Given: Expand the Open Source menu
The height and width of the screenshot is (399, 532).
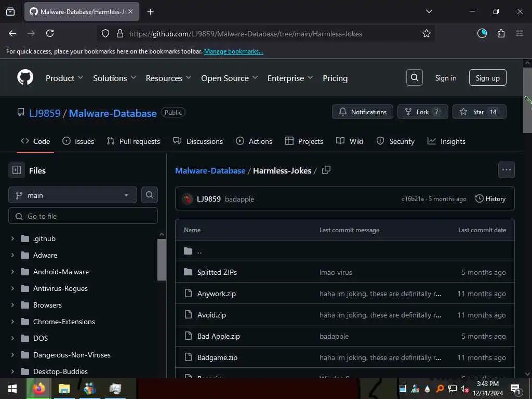Looking at the screenshot, I should point(229,78).
